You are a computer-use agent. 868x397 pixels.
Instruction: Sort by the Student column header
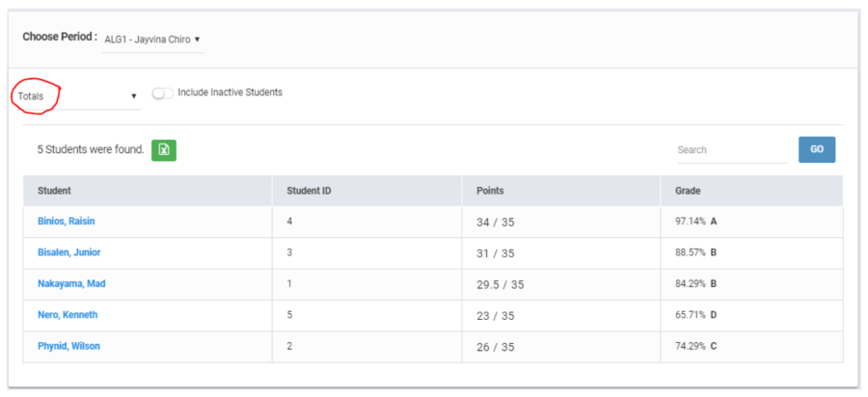(x=54, y=191)
